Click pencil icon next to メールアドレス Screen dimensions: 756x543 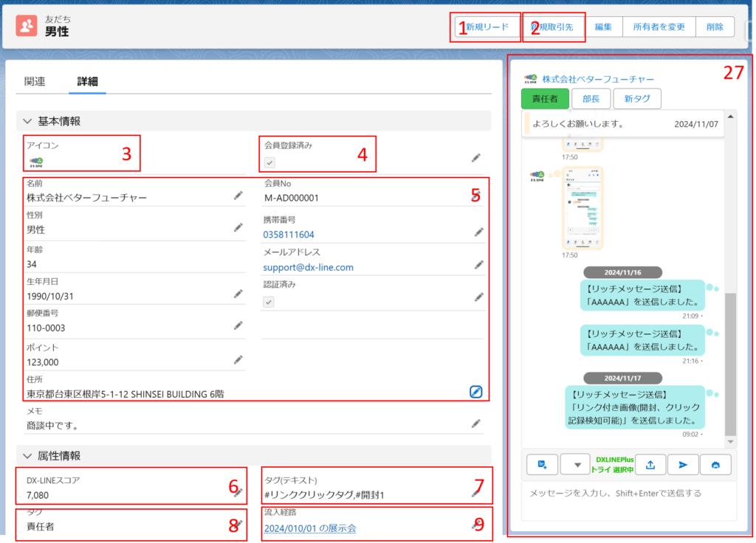point(478,264)
